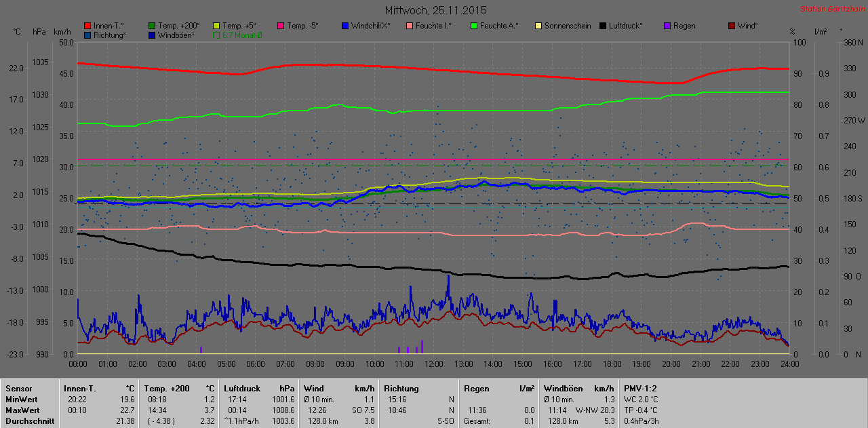
Task: Click the maximum pressure value 1008.6
Action: (283, 410)
